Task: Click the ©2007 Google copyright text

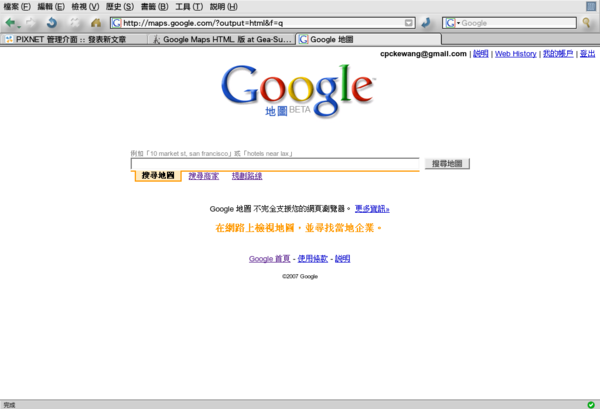Action: (x=300, y=276)
